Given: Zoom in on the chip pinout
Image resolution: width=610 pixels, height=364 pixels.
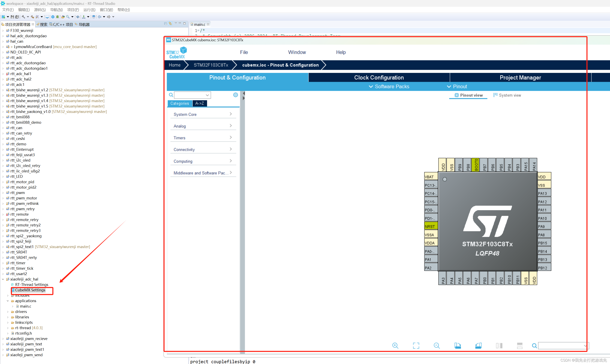Looking at the screenshot, I should [395, 346].
